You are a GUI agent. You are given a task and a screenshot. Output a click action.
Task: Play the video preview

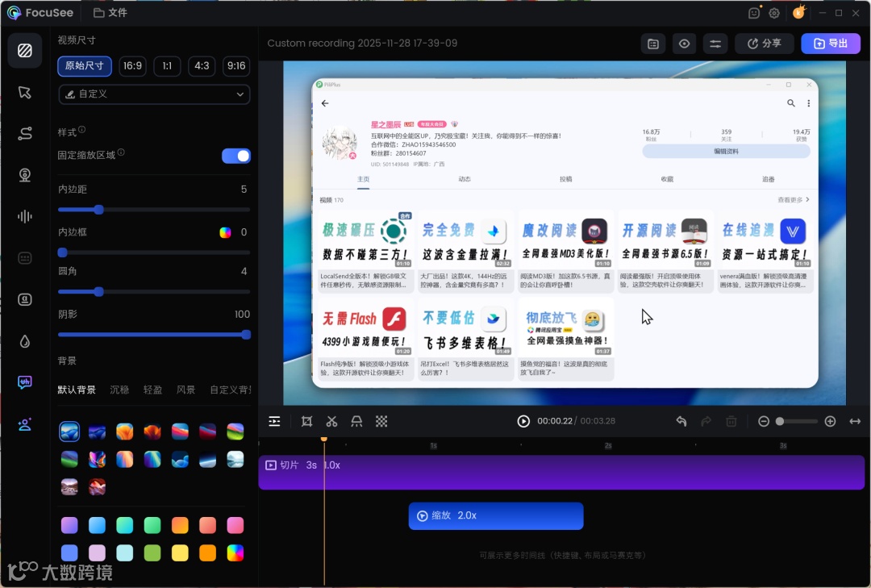[523, 421]
